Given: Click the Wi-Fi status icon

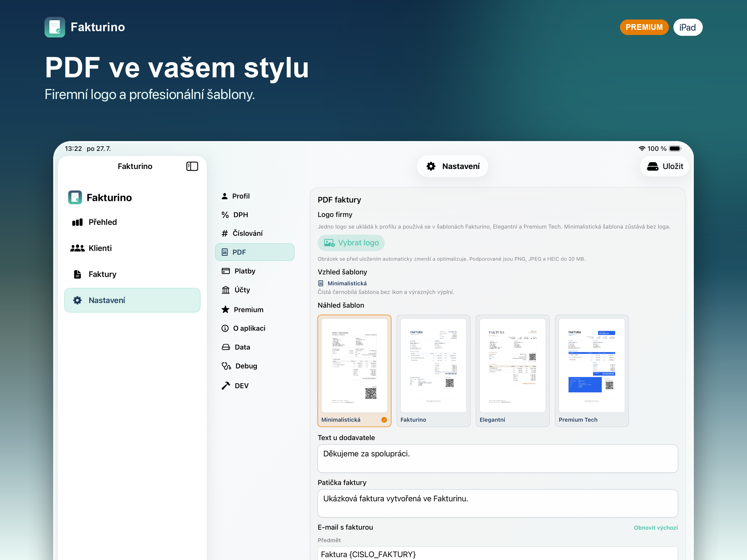Looking at the screenshot, I should click(x=642, y=148).
